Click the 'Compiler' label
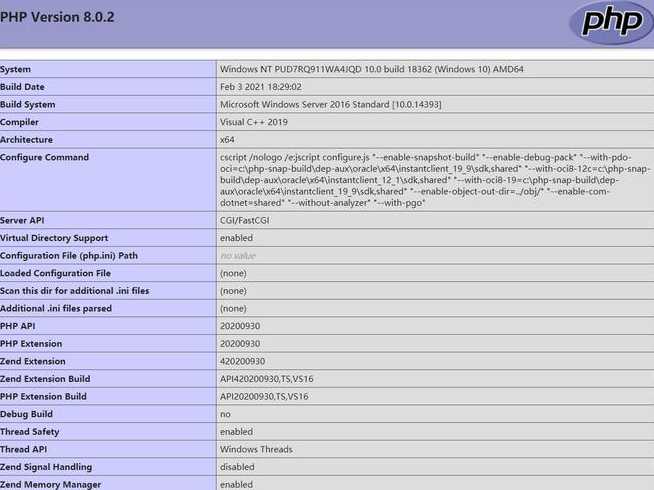654x490 pixels. (x=19, y=122)
